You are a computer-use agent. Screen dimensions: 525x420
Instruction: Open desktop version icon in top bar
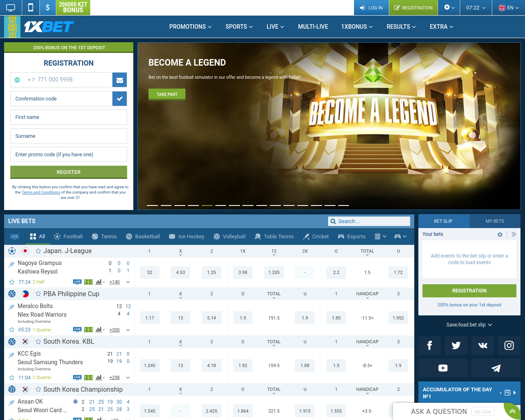(11, 7)
